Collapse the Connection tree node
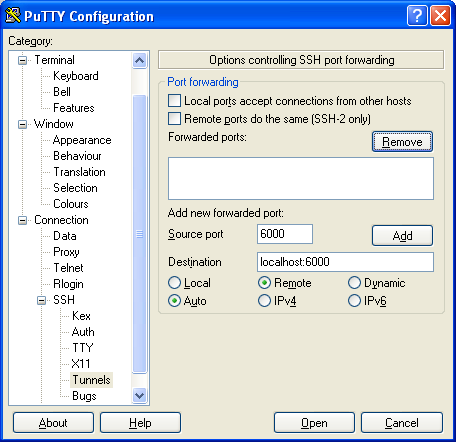Viewport: 456px width, 442px height. pos(22,220)
